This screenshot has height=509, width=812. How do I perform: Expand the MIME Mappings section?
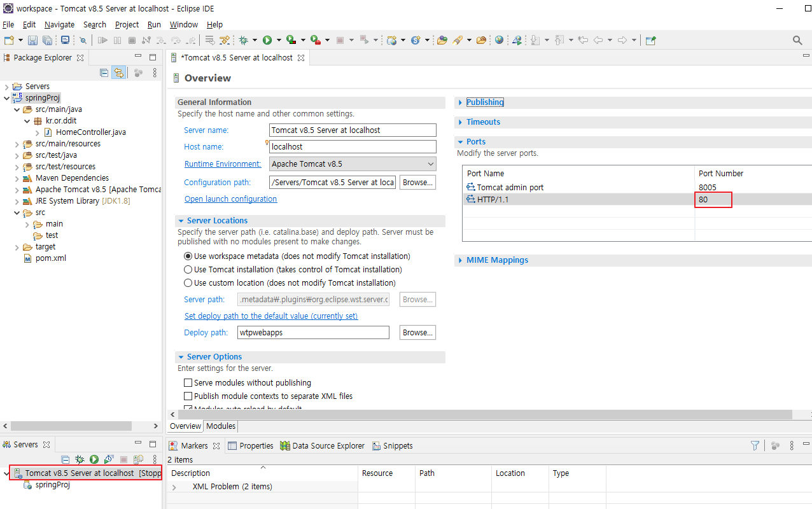pos(461,260)
